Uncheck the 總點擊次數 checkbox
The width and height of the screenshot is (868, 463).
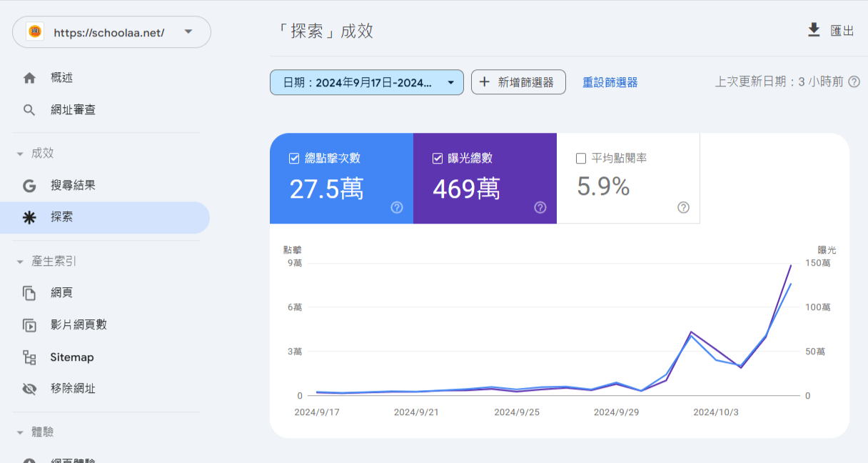(x=294, y=159)
